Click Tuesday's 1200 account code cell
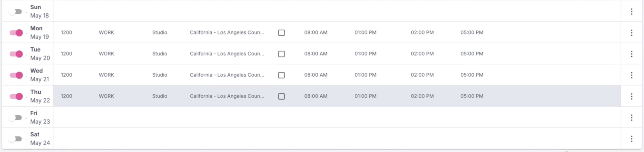This screenshot has width=644, height=152. pos(66,54)
